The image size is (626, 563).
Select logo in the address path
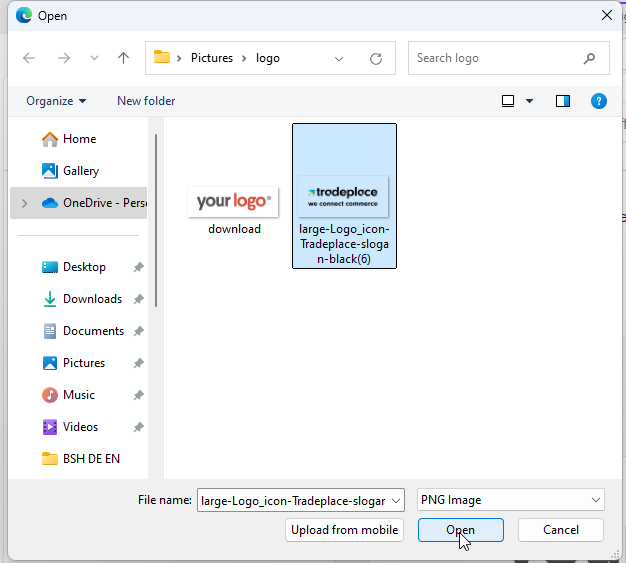point(267,58)
